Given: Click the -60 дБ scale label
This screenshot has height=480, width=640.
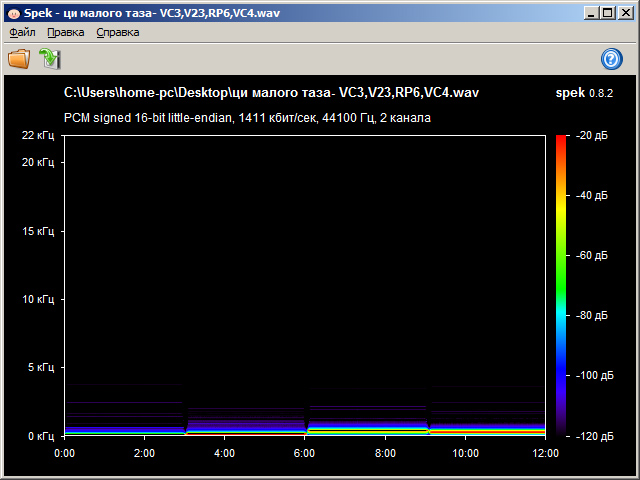Looking at the screenshot, I should point(591,255).
